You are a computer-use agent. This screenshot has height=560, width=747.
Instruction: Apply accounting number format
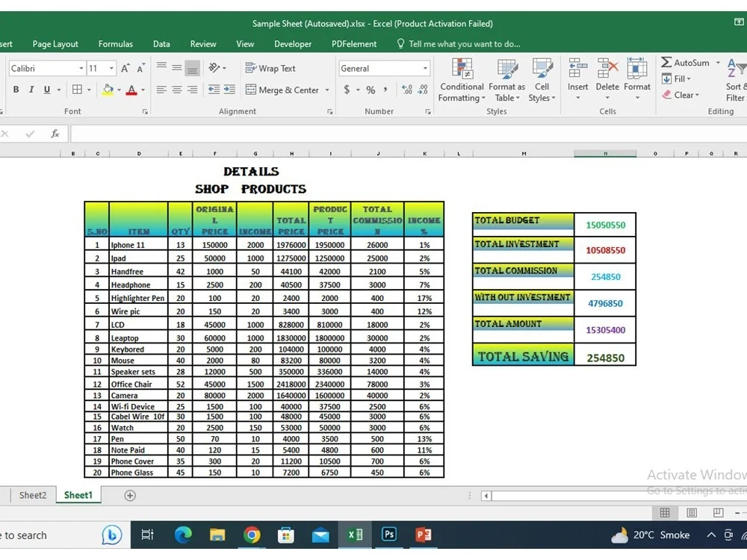[x=347, y=90]
